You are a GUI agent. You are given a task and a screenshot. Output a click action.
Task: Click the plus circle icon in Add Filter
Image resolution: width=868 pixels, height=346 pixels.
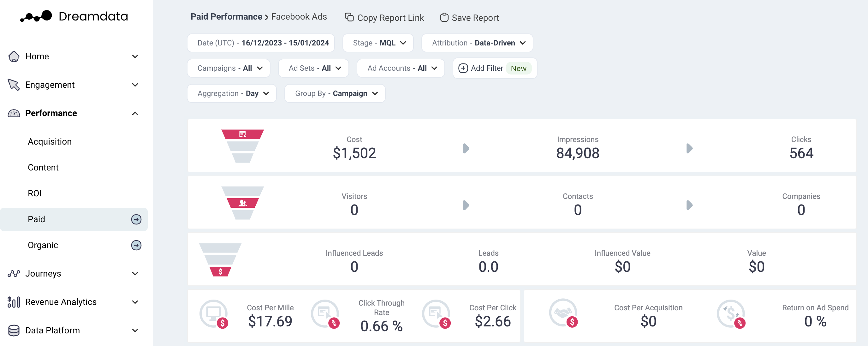click(x=463, y=68)
